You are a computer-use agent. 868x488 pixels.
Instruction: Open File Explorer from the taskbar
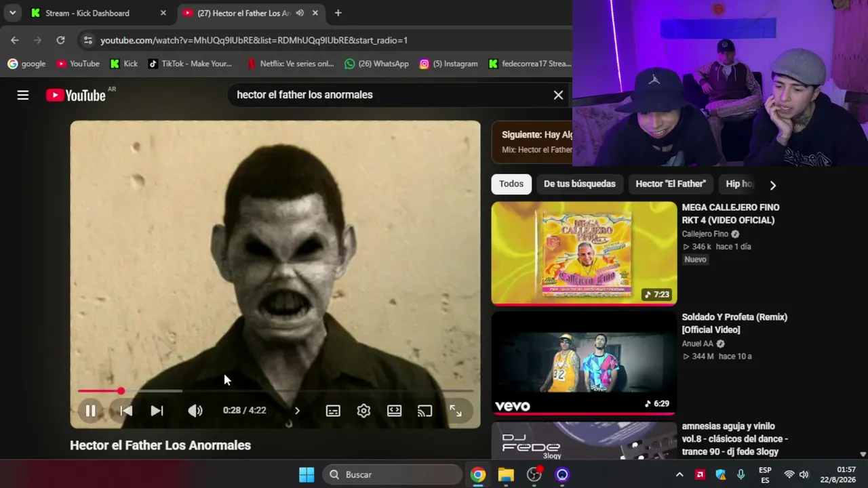(x=506, y=474)
